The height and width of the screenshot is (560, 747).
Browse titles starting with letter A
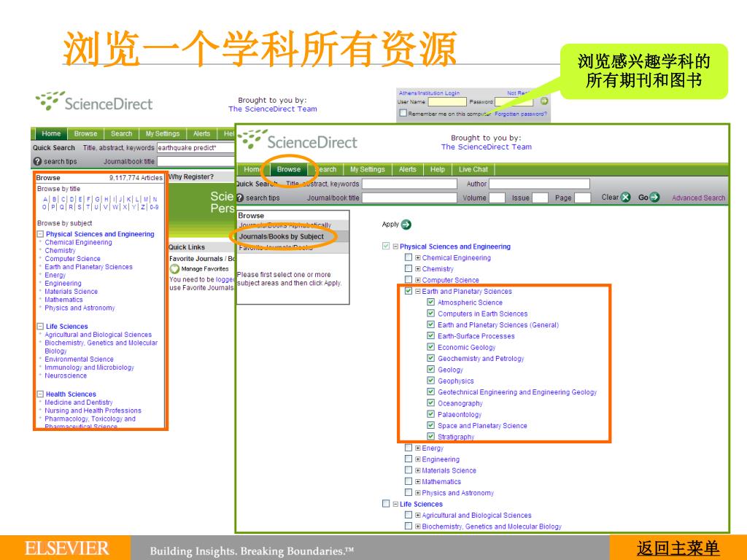45,199
